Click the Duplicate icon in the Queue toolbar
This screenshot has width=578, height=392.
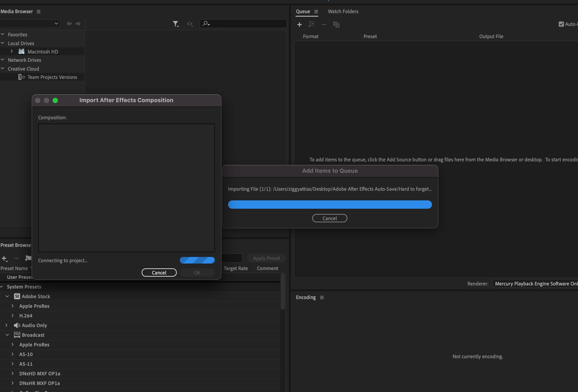click(x=336, y=24)
